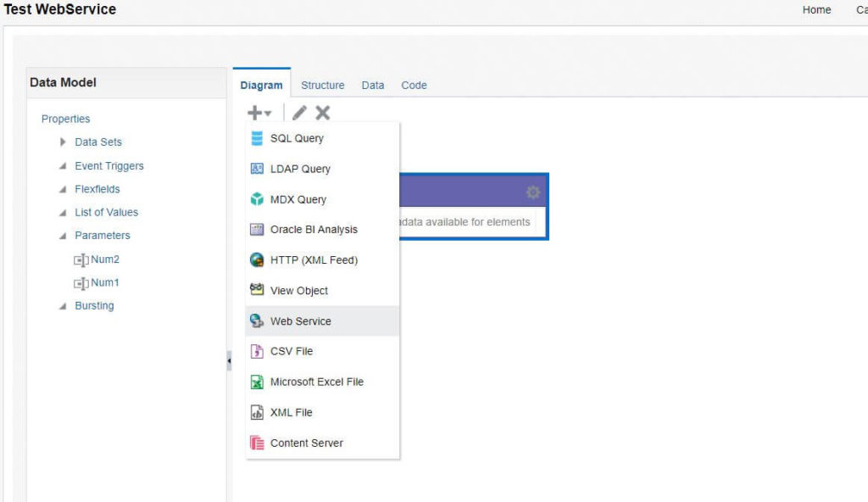Screen dimensions: 868x502
Task: Click the XML File icon
Action: (257, 412)
